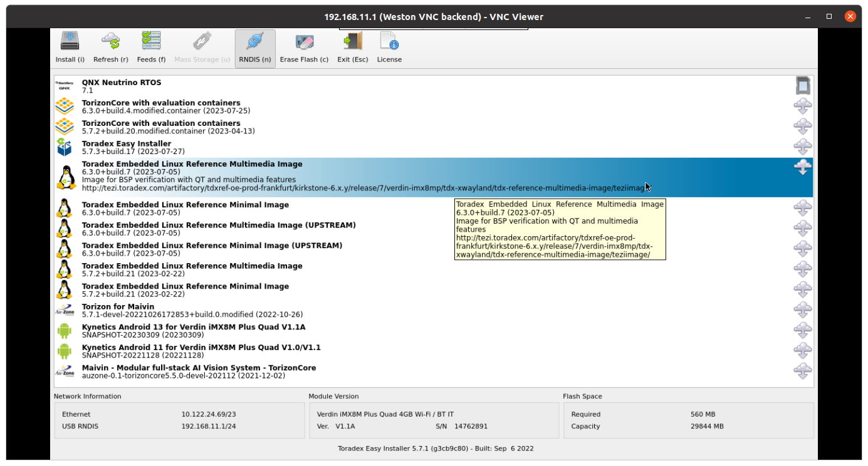Click the Kynetics Android 13 Android icon
Image resolution: width=868 pixels, height=466 pixels.
click(x=64, y=331)
